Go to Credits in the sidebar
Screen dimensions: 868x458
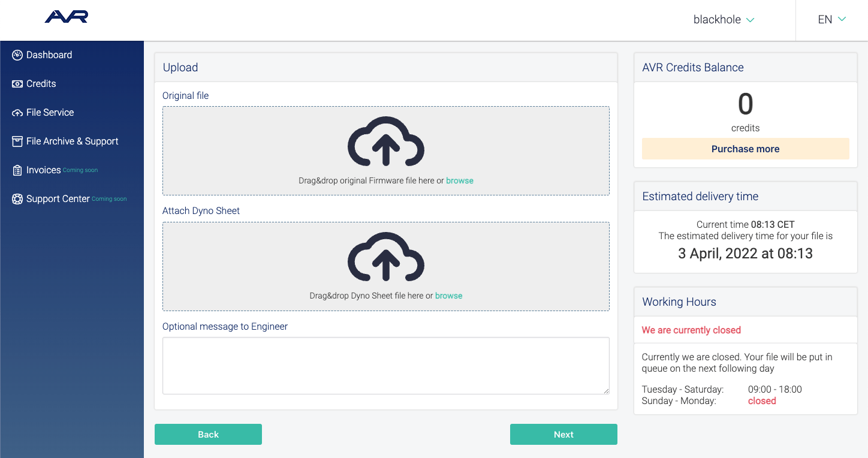point(41,84)
